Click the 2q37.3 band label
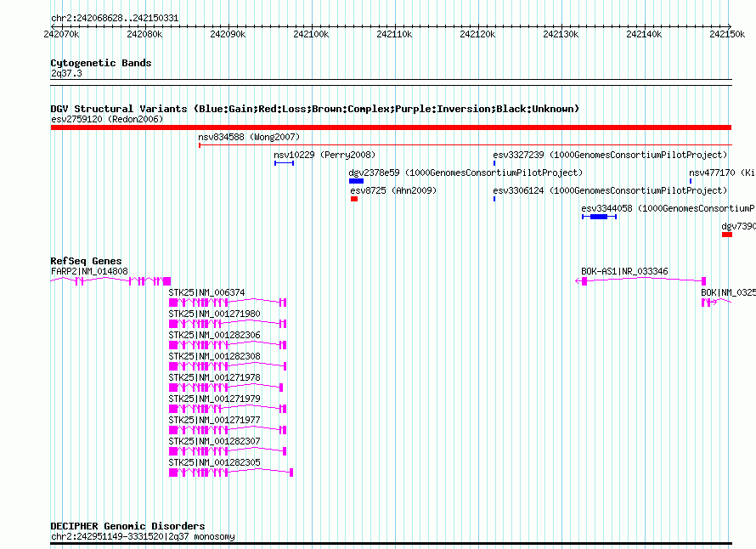This screenshot has width=756, height=549. 66,73
